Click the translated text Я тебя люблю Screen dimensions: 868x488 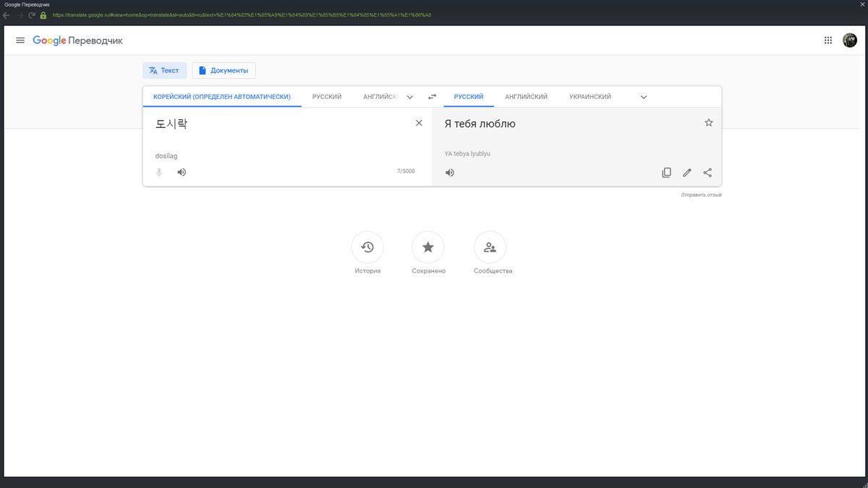click(480, 124)
